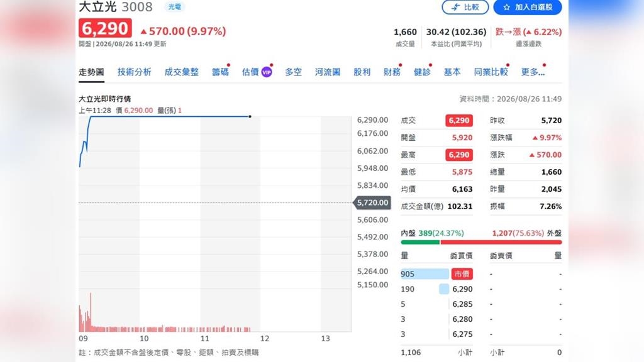The image size is (644, 362).
Task: Click the 6,290 bid price row
Action: point(436,289)
